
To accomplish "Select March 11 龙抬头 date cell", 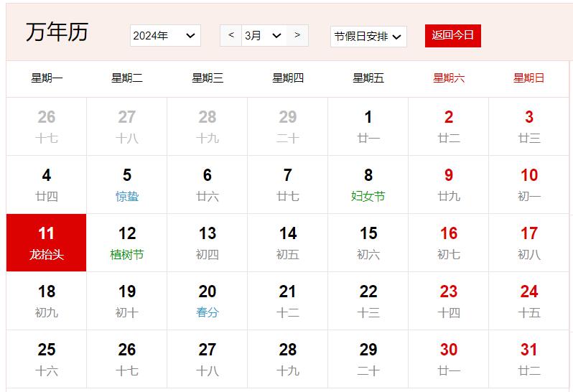I will pos(47,243).
